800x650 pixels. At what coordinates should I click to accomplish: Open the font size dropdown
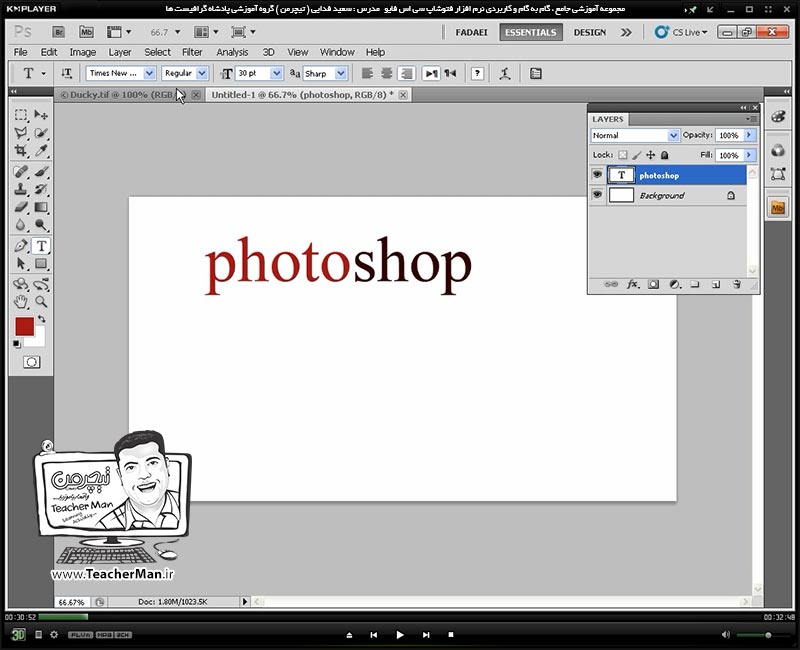[x=277, y=73]
